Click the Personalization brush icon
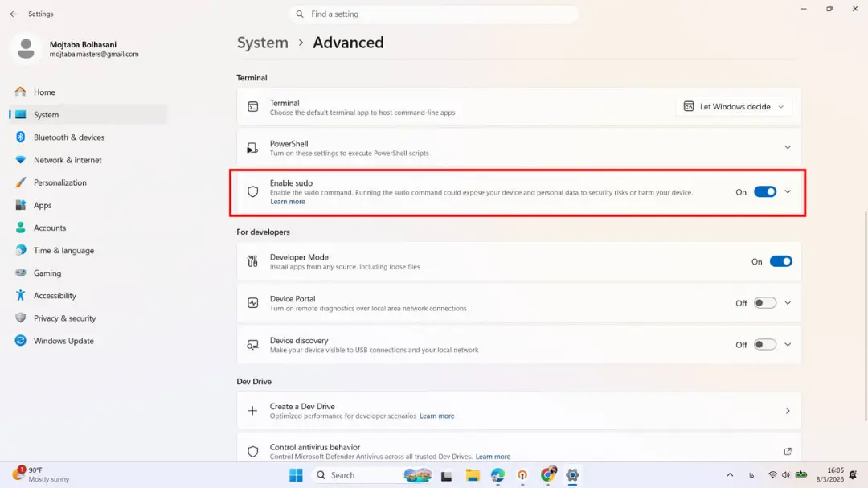Viewport: 868px width, 488px height. (x=20, y=182)
